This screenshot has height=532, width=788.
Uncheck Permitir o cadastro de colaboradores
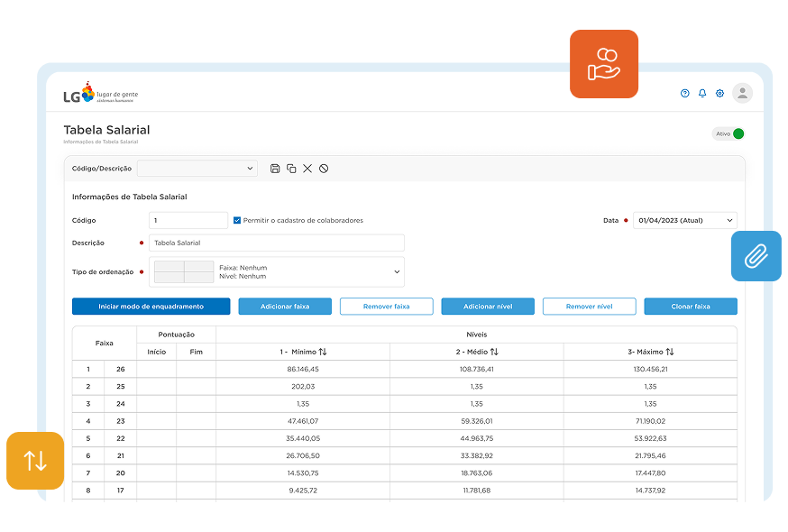point(237,220)
